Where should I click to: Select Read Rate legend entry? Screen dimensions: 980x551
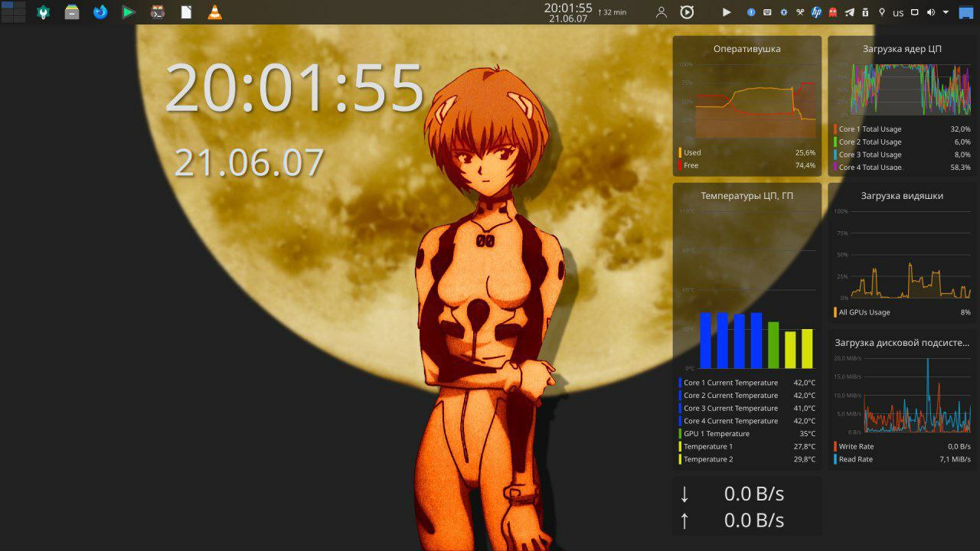click(x=903, y=459)
